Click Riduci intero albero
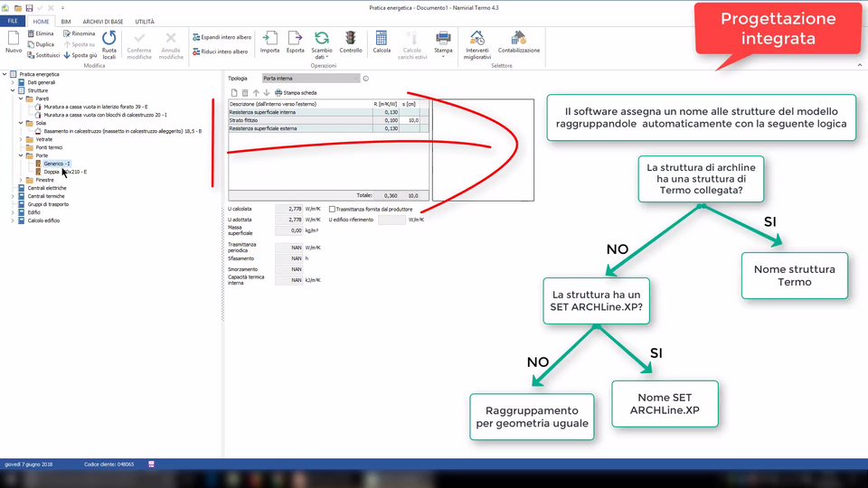Screen dimensions: 868x488 coord(221,52)
